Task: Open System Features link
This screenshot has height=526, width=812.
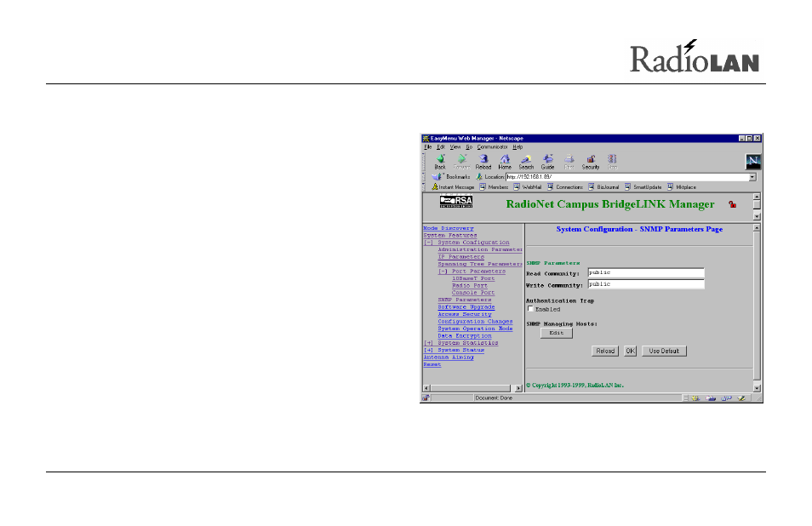Action: [x=450, y=236]
